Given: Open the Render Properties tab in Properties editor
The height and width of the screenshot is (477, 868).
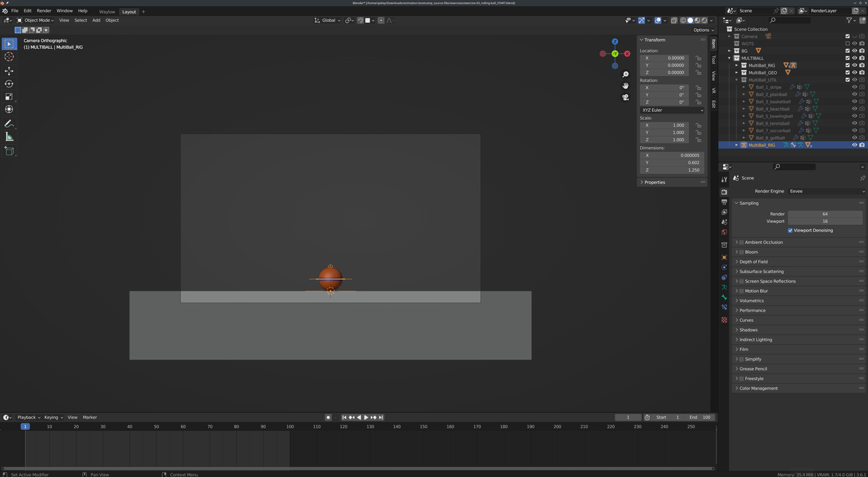Looking at the screenshot, I should [x=724, y=191].
